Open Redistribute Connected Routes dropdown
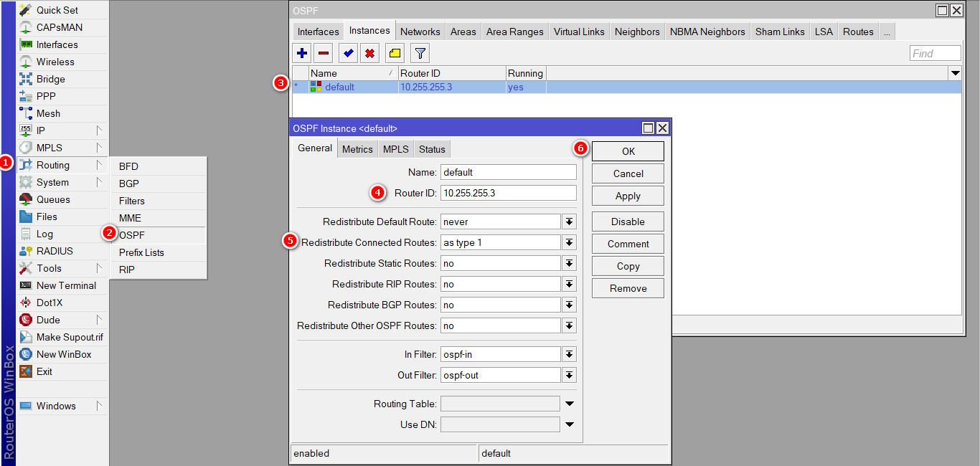Screen dimensions: 980x466 570,242
